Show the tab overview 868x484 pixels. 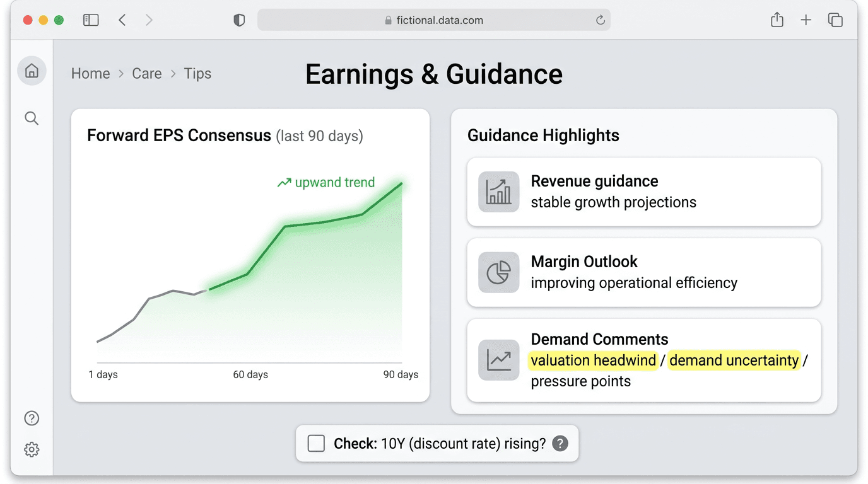835,20
